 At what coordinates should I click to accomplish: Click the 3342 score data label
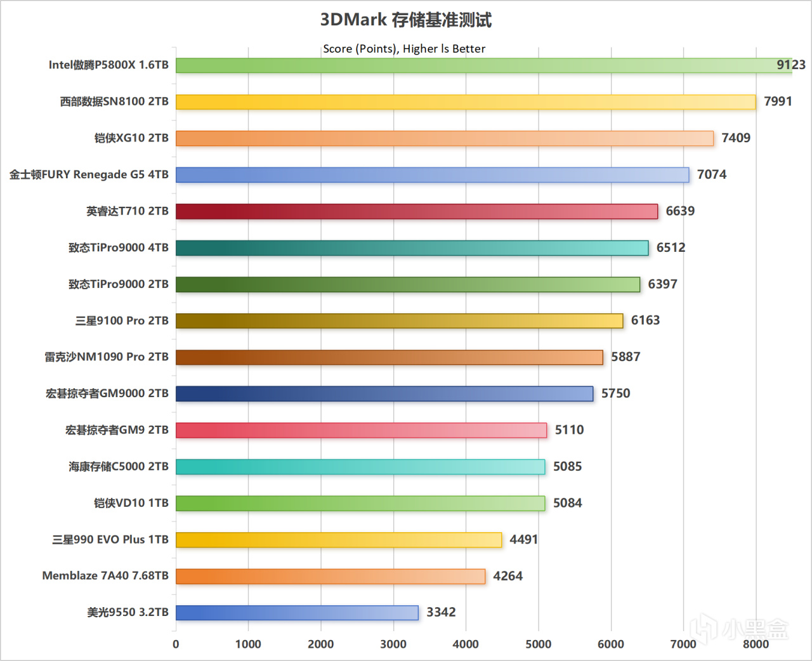[441, 612]
